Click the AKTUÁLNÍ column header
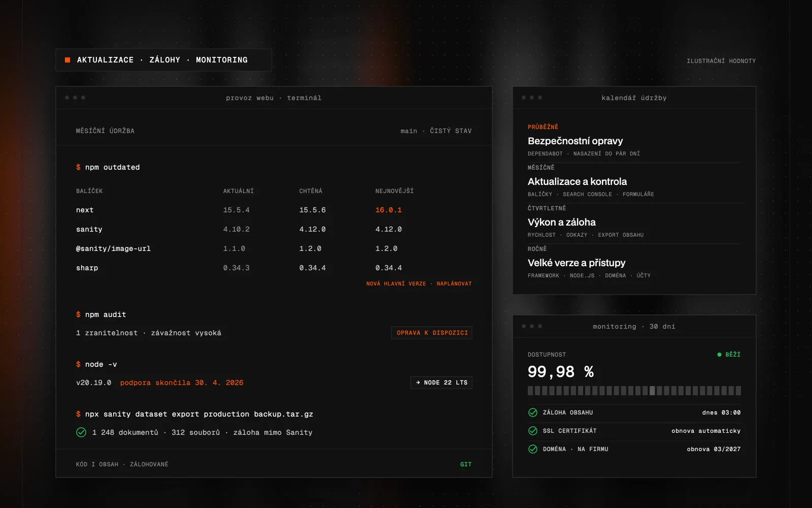812x508 pixels. tap(239, 191)
